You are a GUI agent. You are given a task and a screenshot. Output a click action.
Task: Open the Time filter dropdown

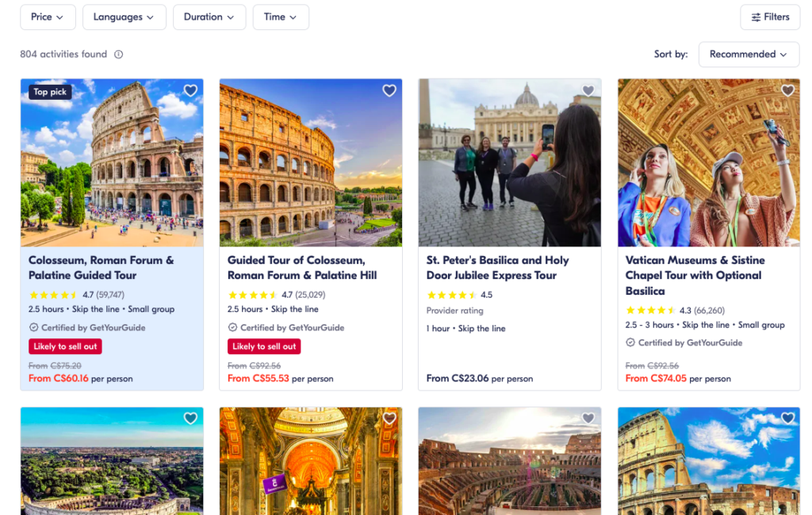281,17
